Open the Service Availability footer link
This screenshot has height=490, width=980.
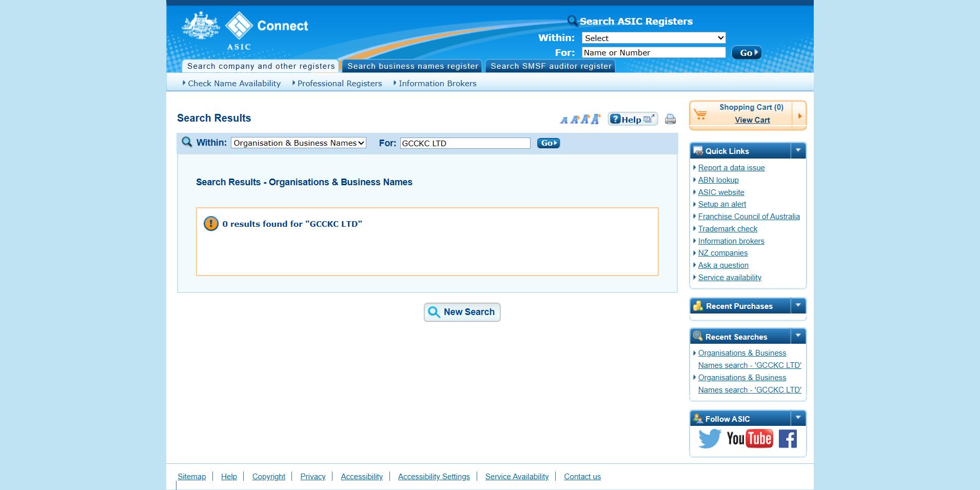[517, 477]
